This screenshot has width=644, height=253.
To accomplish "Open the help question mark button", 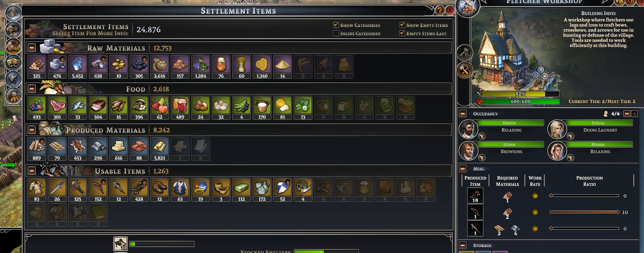I will (x=440, y=11).
